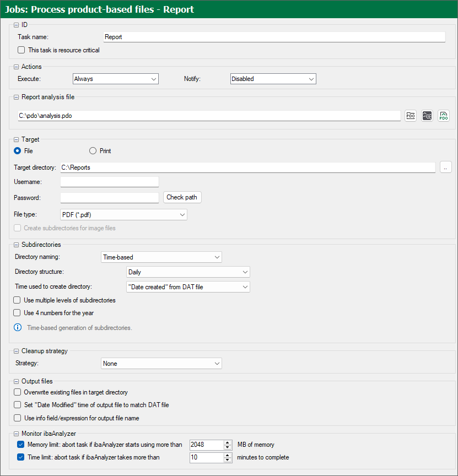Enable 'This task is resource critical'
Screen dimensions: 458x476
pos(21,50)
